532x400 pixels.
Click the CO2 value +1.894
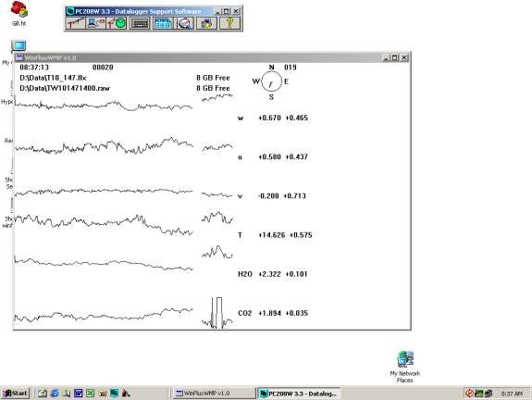coord(270,313)
